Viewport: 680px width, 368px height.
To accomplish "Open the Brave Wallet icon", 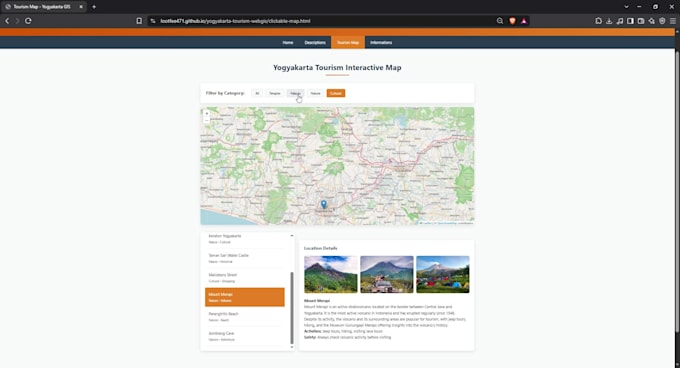I will (x=641, y=21).
